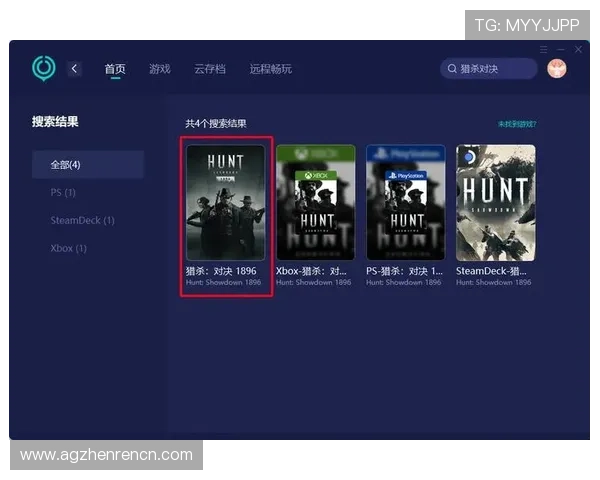Click the 猎杀：对决 1896 title text
The width and height of the screenshot is (600, 480).
(221, 271)
